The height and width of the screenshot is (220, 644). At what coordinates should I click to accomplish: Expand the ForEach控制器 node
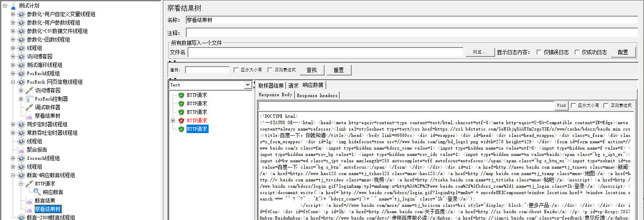tap(21, 99)
